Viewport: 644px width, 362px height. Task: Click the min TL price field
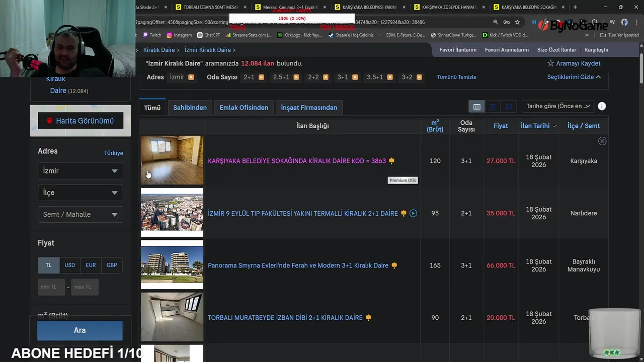tap(51, 287)
